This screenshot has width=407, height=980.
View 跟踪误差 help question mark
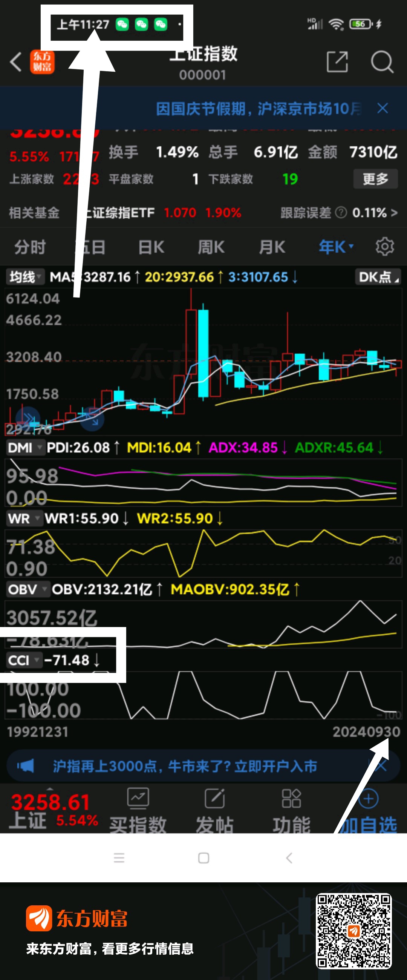click(x=341, y=212)
